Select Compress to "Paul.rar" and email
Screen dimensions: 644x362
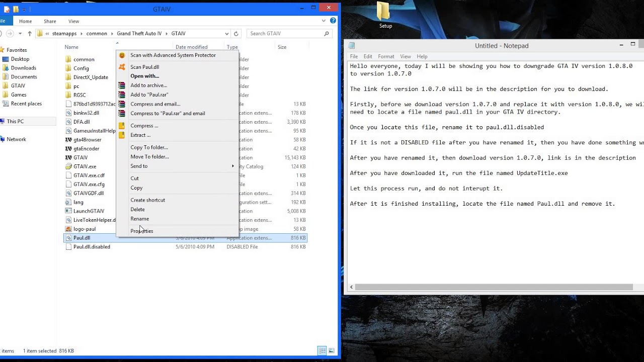click(168, 113)
